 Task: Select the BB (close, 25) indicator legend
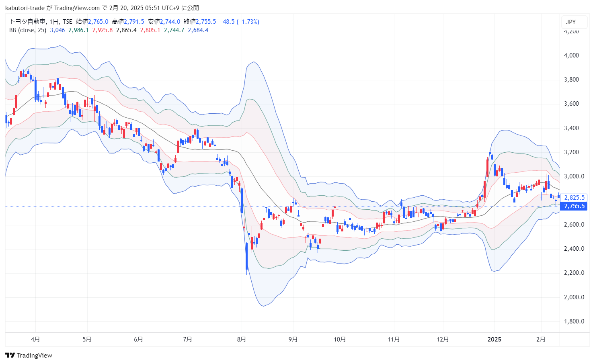pyautogui.click(x=28, y=30)
